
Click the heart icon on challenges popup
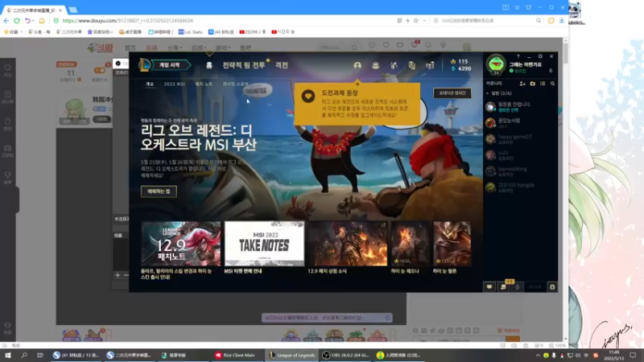(308, 96)
